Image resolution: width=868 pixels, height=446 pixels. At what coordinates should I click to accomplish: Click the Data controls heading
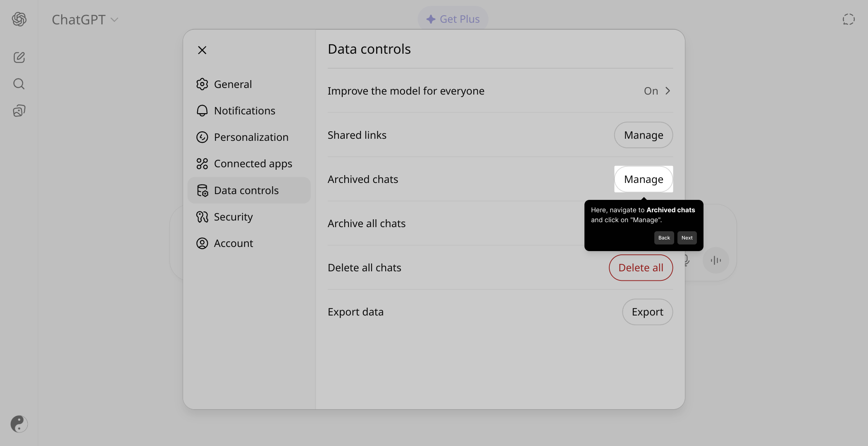(369, 49)
